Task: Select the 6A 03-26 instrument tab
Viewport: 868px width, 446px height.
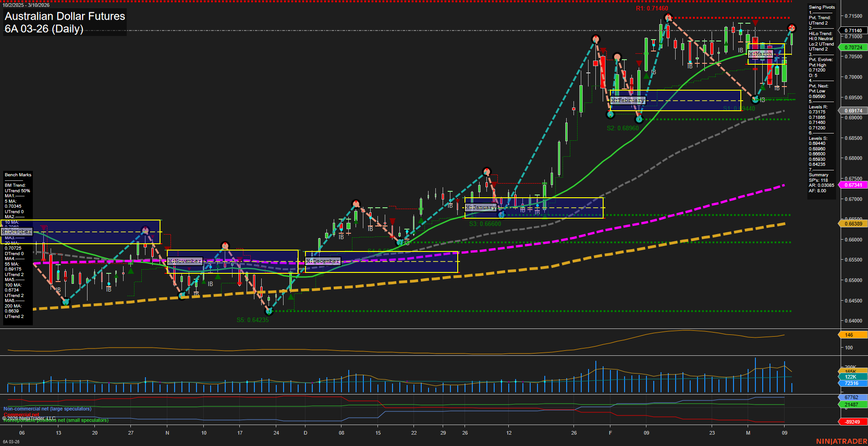Action: 11,442
